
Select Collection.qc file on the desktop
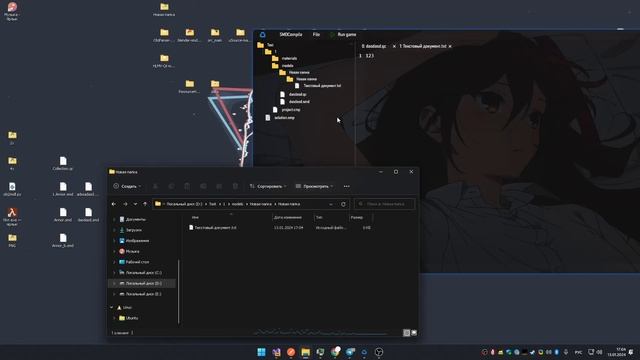63,163
